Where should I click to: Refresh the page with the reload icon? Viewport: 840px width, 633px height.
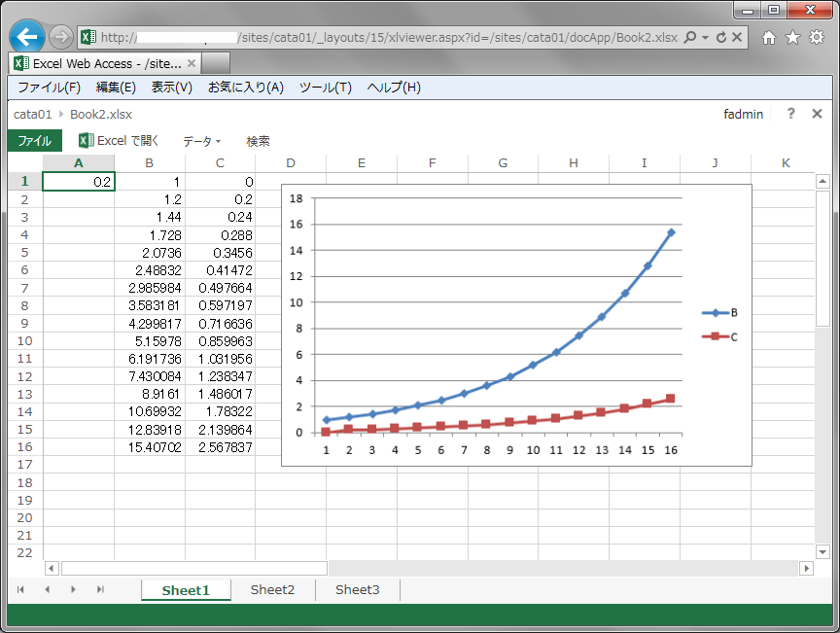point(720,38)
